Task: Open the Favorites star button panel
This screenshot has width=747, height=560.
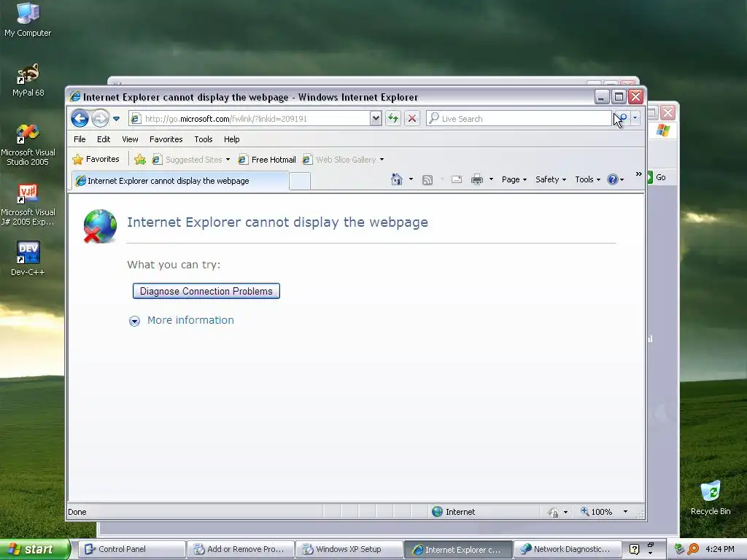Action: point(96,159)
